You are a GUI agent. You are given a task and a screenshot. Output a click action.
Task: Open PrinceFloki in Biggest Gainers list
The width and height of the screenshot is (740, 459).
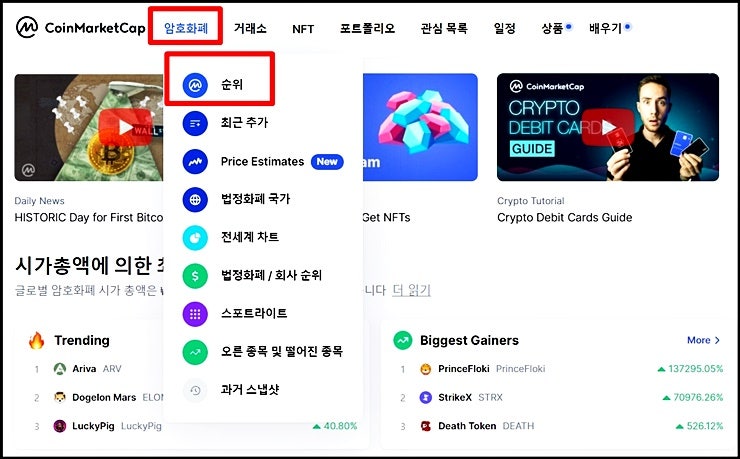pos(463,369)
